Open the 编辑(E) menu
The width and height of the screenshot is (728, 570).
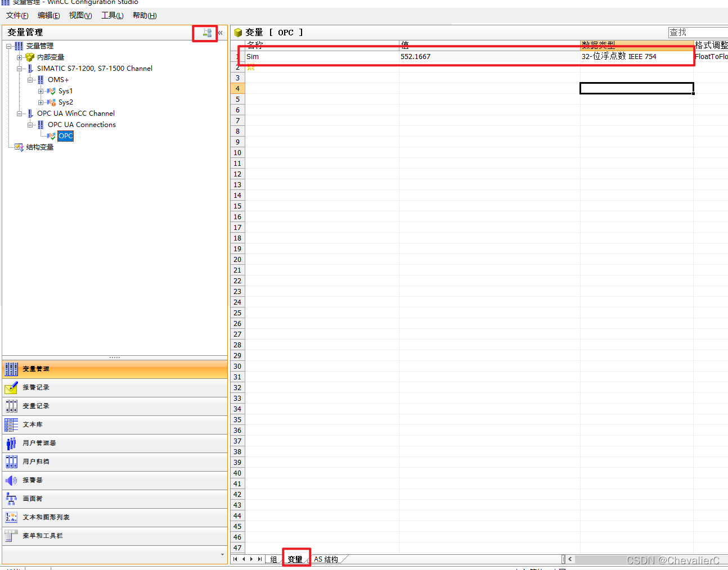[x=49, y=16]
